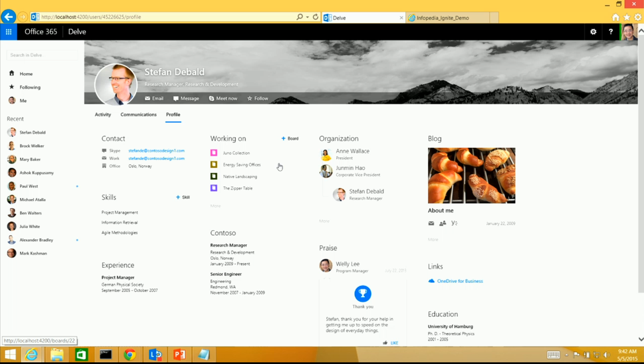Open Lync from the taskbar
Image resolution: width=644 pixels, height=364 pixels.
tap(155, 354)
